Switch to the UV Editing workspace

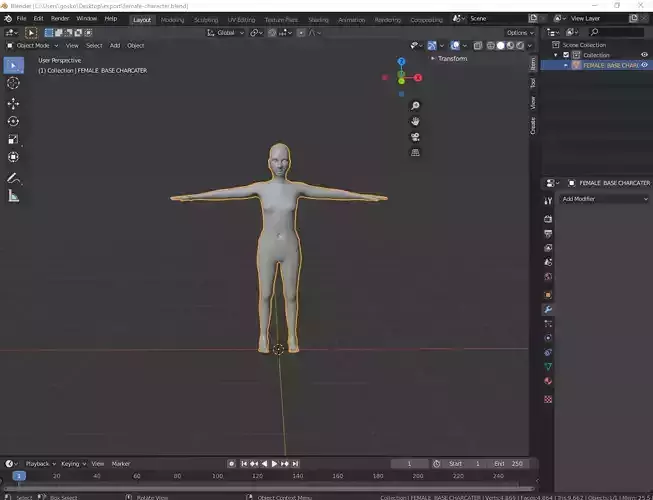241,20
